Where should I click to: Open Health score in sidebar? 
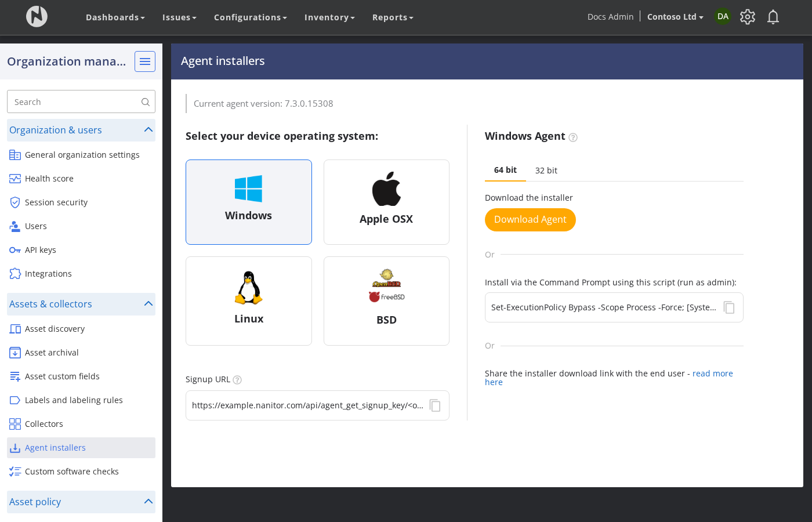(81, 179)
